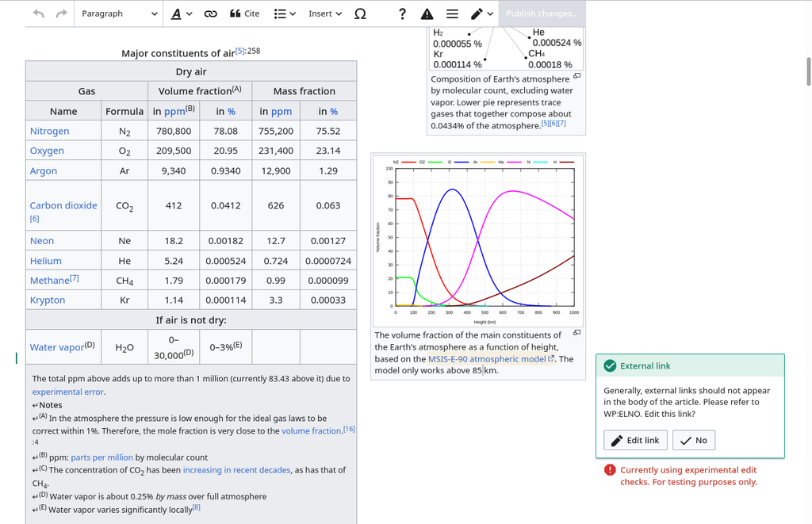This screenshot has width=812, height=524.
Task: Open the Paragraph format dropdown
Action: 119,13
